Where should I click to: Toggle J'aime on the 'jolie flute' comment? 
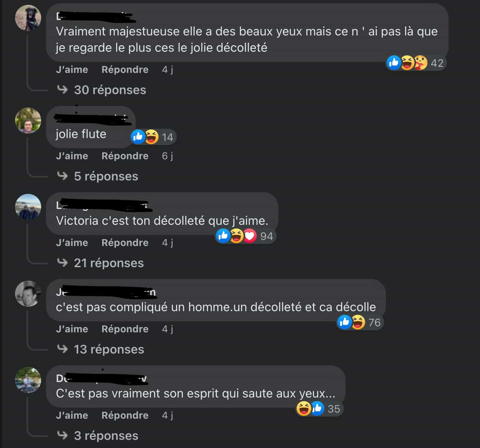pos(72,156)
